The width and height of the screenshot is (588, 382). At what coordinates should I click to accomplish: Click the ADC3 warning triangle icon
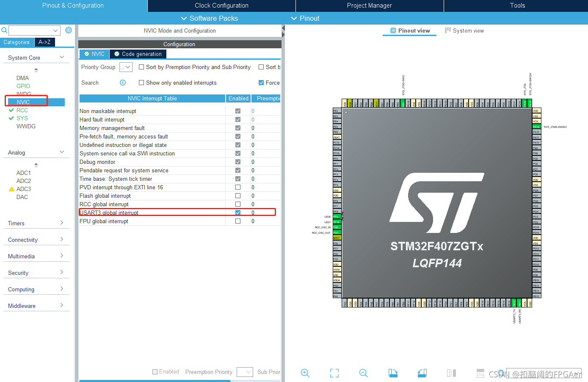coord(11,189)
